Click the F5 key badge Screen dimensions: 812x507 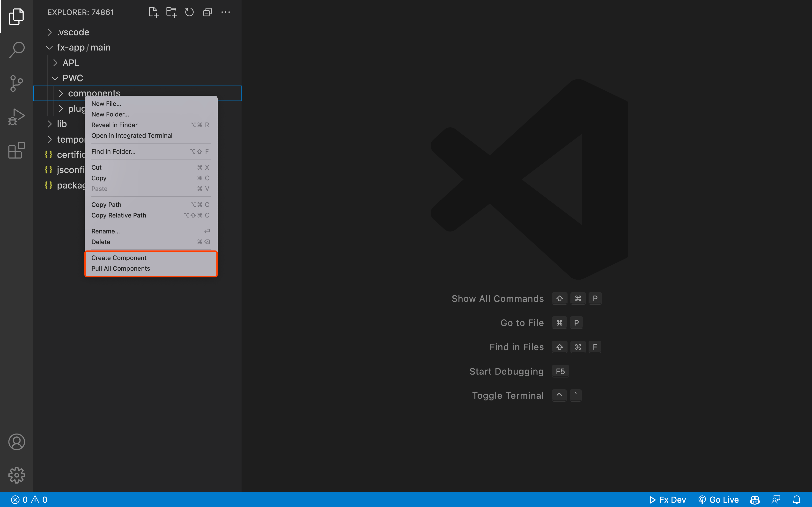coord(560,371)
